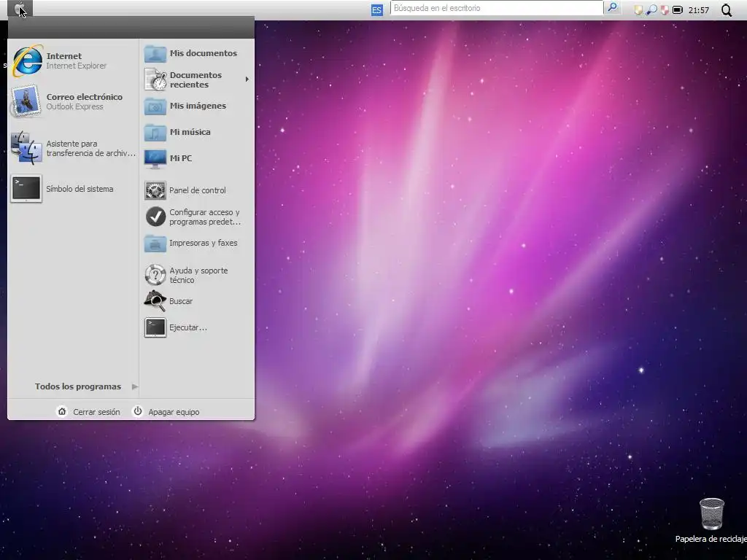This screenshot has height=560, width=747.
Task: Click desktop search magnifier button
Action: click(x=612, y=8)
